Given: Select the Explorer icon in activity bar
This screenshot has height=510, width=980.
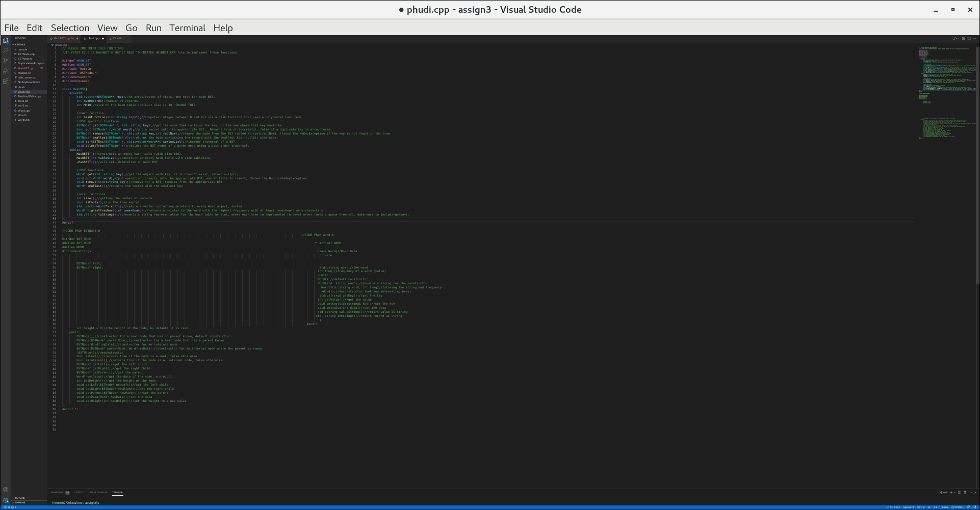Looking at the screenshot, I should [x=6, y=41].
